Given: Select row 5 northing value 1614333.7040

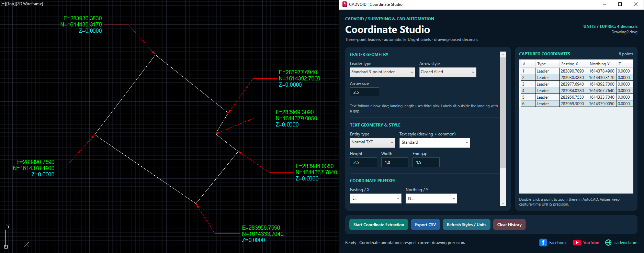Looking at the screenshot, I should pos(602,97).
